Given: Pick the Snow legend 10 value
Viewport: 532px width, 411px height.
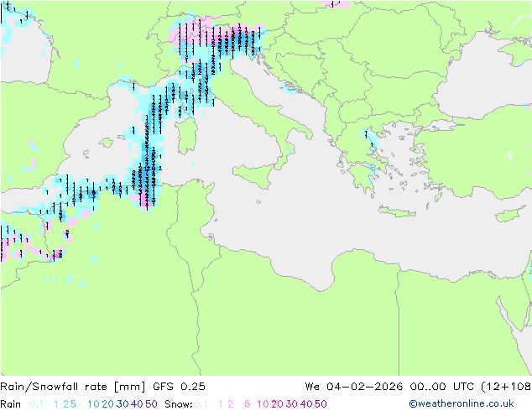Looking at the screenshot, I should 263,404.
